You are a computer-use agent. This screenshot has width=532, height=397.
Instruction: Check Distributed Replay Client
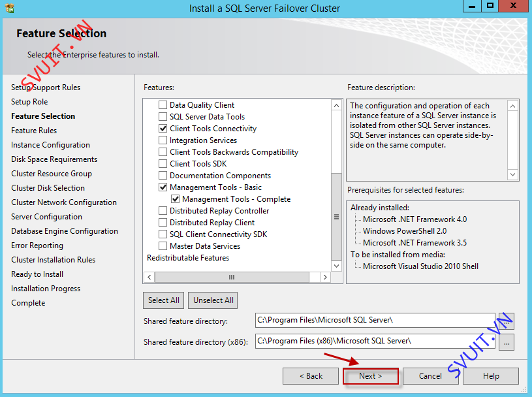click(163, 223)
